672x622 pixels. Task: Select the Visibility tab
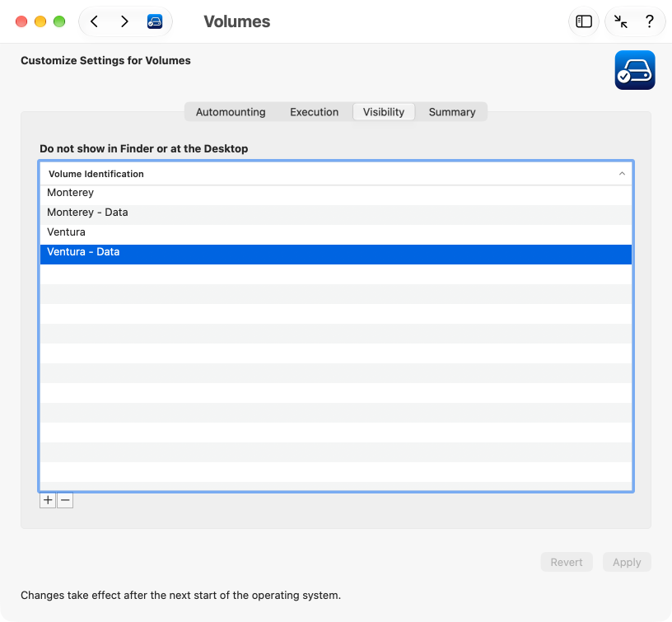pos(384,112)
